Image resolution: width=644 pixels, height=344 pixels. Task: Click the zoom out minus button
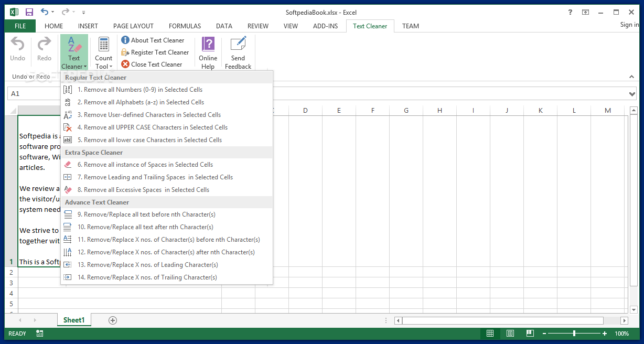click(545, 334)
